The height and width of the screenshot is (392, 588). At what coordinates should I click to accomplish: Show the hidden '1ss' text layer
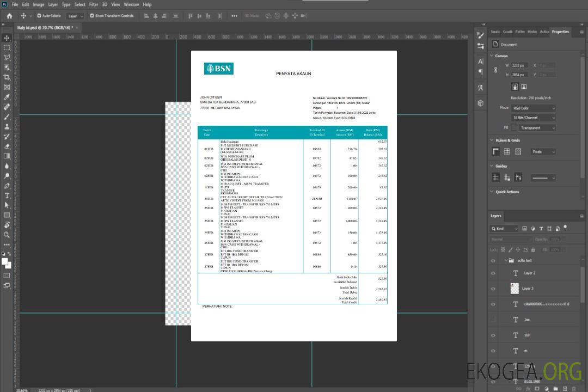(x=493, y=320)
